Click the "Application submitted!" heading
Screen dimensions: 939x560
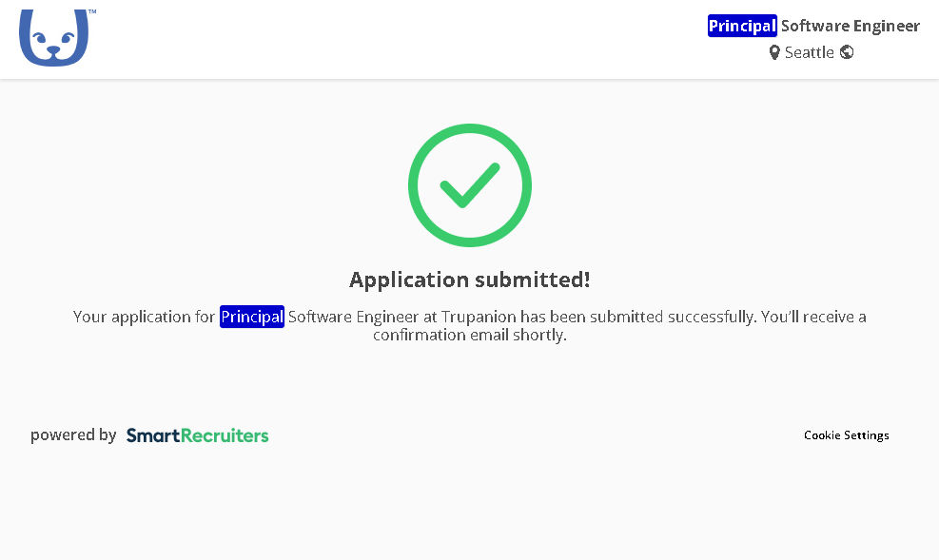(x=469, y=280)
